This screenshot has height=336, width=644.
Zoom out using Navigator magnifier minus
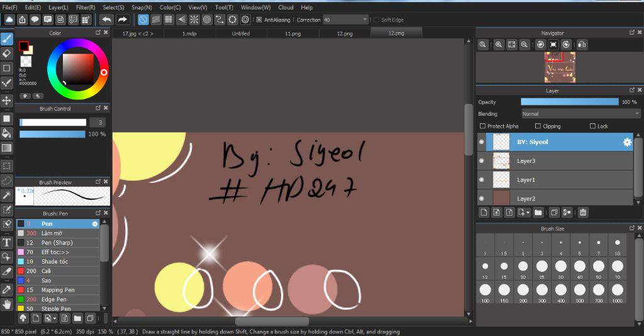524,45
